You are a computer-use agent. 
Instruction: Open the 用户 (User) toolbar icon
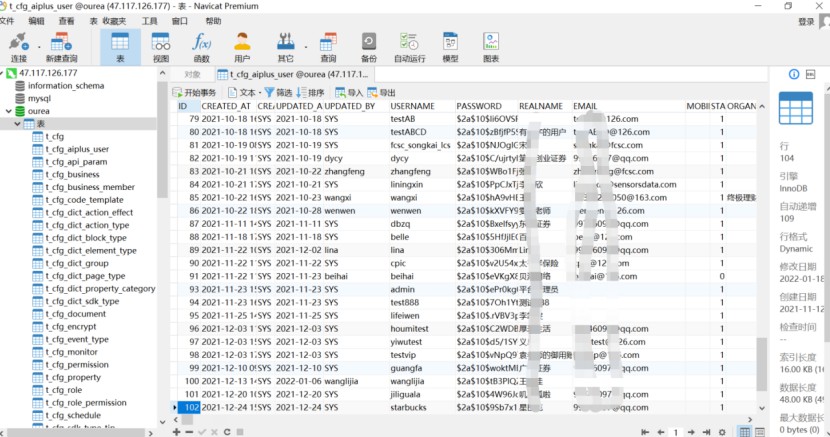pyautogui.click(x=242, y=48)
